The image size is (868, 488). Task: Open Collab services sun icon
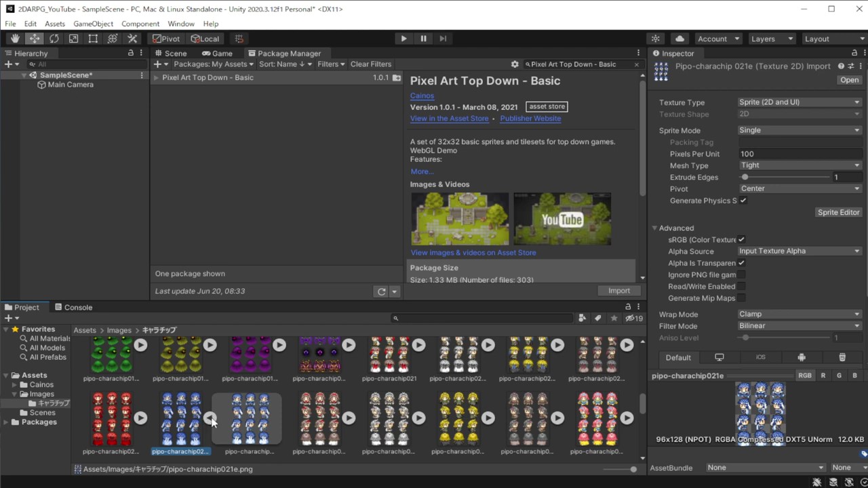click(656, 39)
